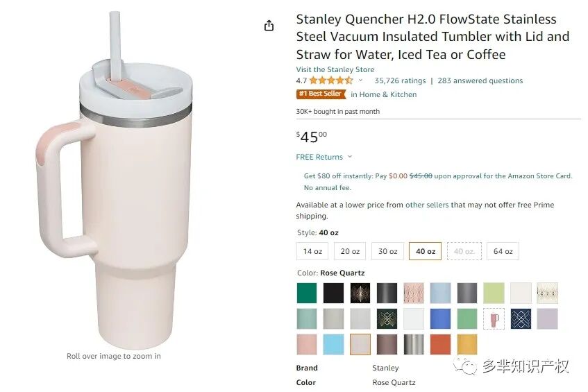Pick the orange color swatch
Image resolution: width=588 pixels, height=392 pixels.
(x=440, y=344)
